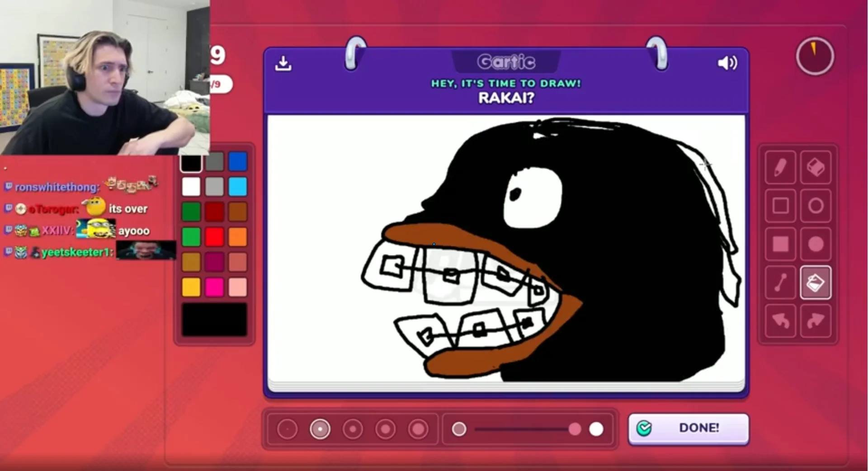Pick the light blue color swatch
The image size is (868, 471).
(238, 187)
